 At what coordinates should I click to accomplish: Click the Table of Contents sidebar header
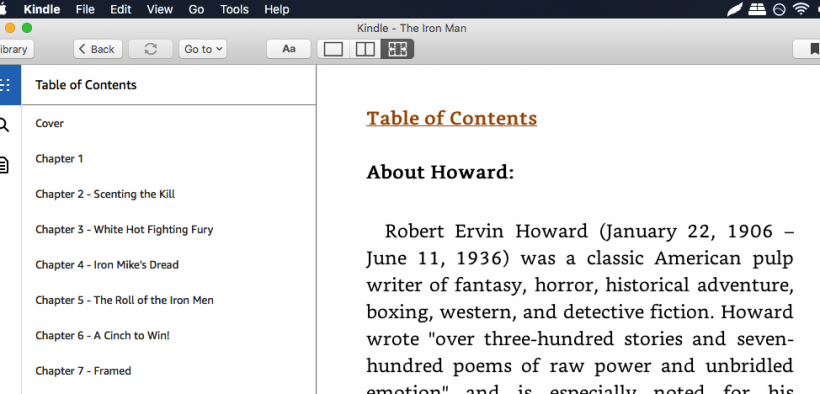tap(86, 85)
